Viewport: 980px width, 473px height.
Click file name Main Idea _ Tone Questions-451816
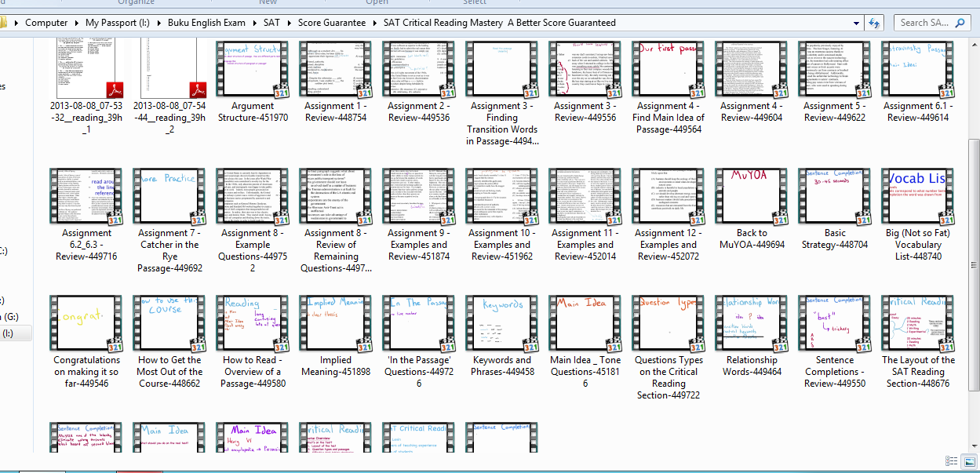point(585,372)
